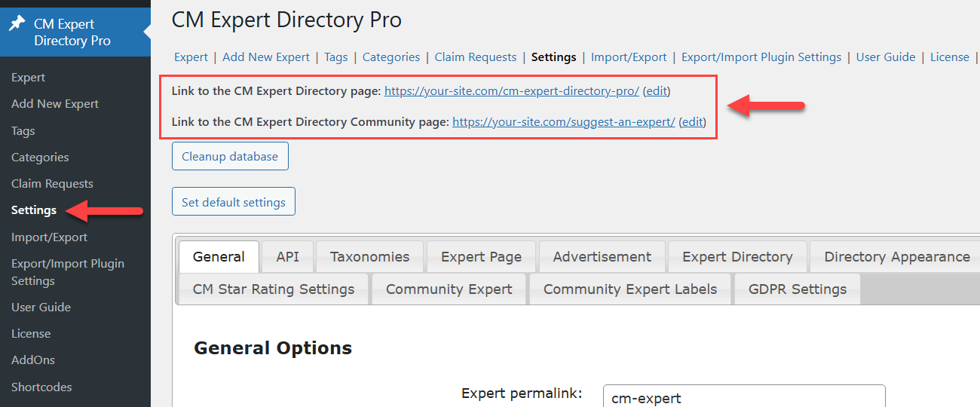Open Claim Requests in sidebar

[x=52, y=184]
